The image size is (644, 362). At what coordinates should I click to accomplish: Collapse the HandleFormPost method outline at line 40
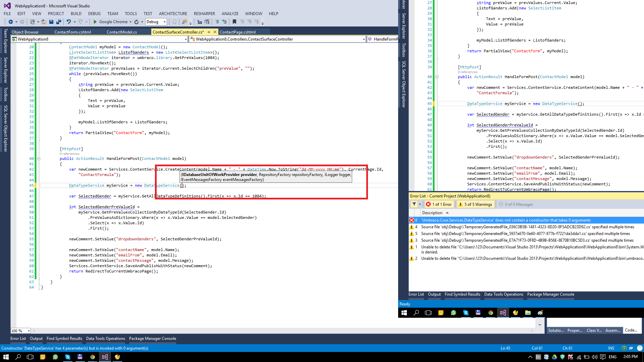click(39, 159)
